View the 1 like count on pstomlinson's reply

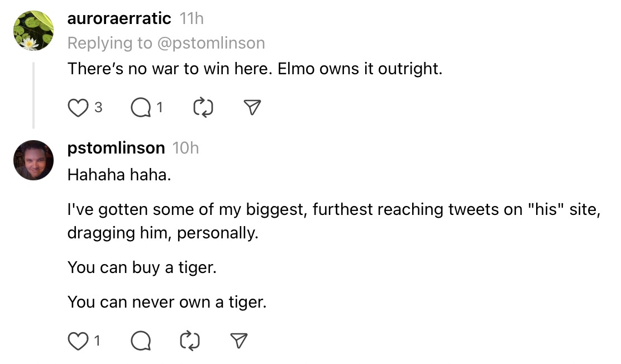pos(97,341)
